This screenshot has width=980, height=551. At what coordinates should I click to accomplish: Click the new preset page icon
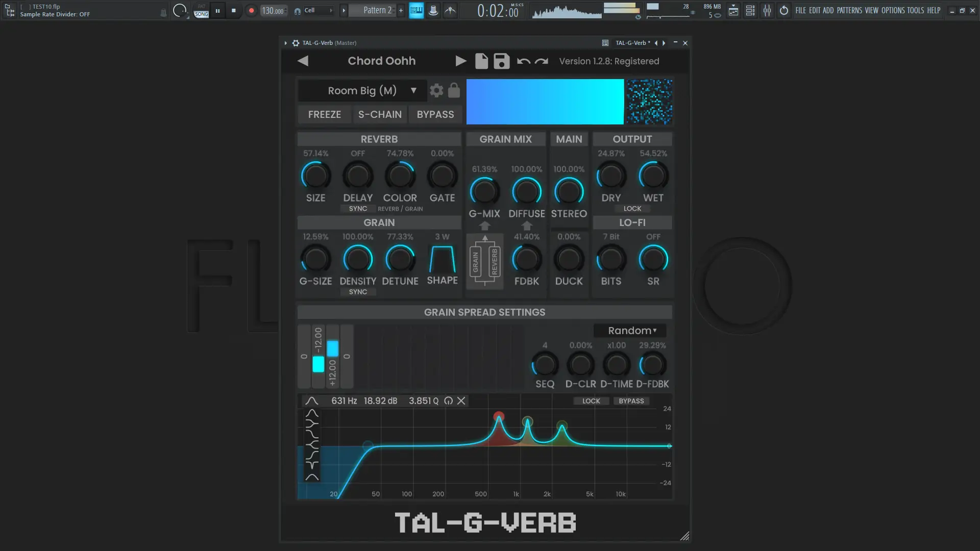point(481,61)
